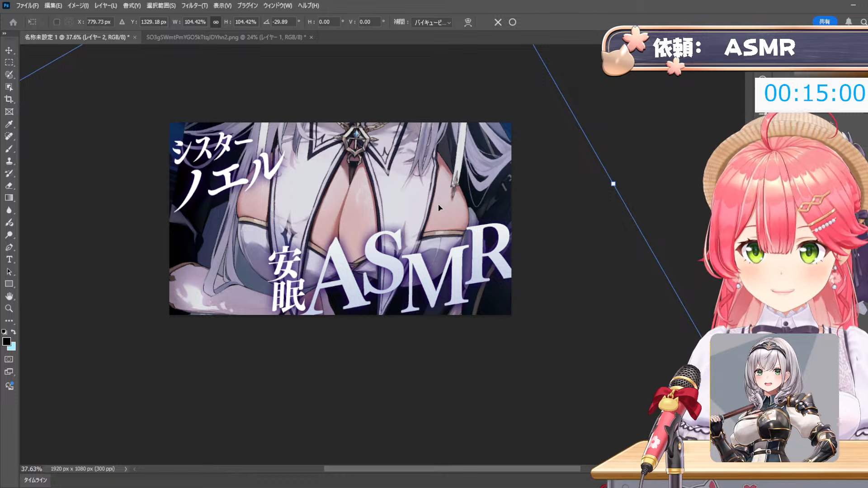Open the 選択範囲(S) menu
Viewport: 868px width, 488px height.
click(x=161, y=5)
